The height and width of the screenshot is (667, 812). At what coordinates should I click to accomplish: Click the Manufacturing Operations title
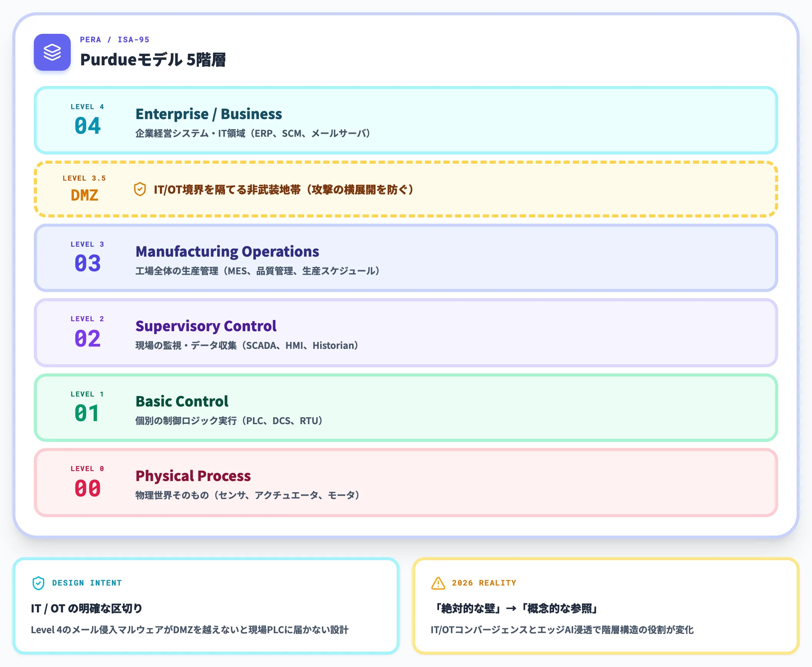[227, 251]
